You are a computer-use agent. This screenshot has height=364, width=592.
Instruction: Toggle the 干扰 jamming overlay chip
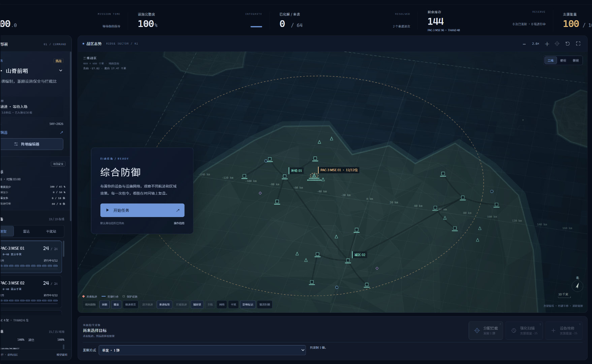click(233, 305)
